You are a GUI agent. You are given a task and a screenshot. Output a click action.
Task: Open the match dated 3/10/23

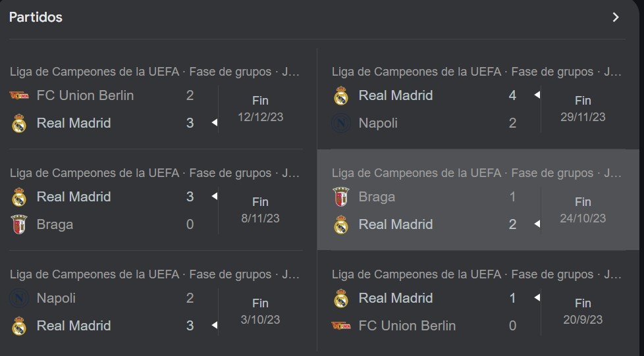pos(260,311)
